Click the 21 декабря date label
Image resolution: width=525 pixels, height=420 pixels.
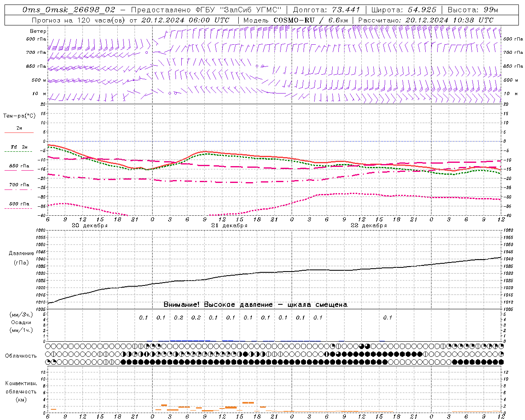pyautogui.click(x=229, y=226)
